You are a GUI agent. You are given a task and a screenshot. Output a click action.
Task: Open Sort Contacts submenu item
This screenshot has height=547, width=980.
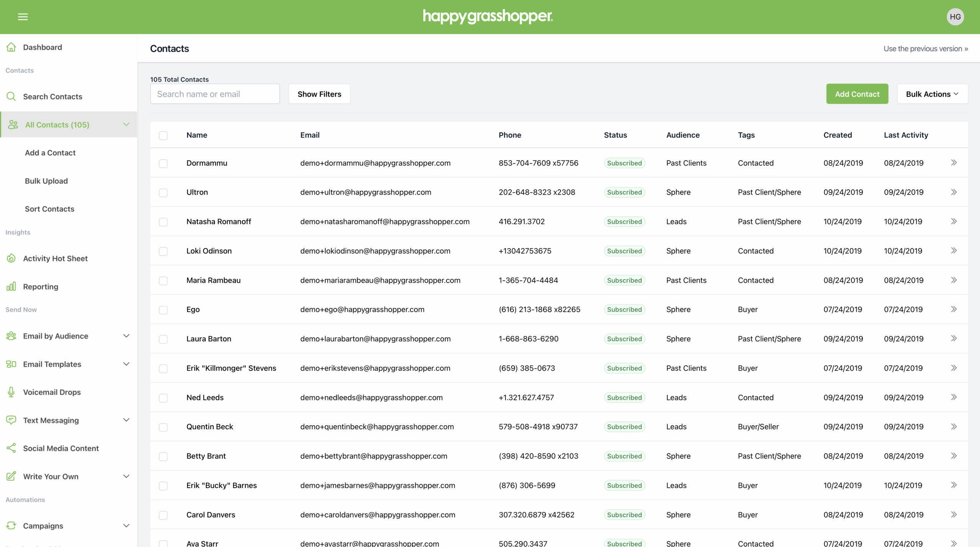(x=49, y=209)
